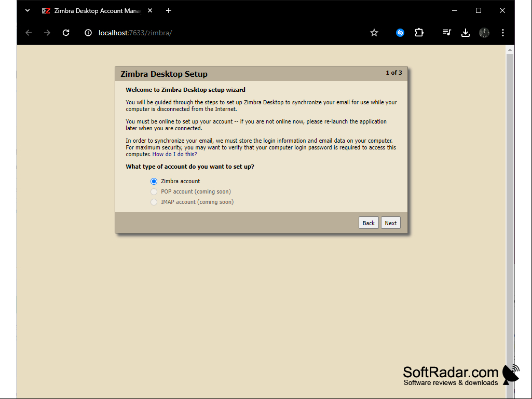The image size is (532, 399).
Task: Select the Zimbra Desktop Account Manager tab
Action: [x=97, y=10]
